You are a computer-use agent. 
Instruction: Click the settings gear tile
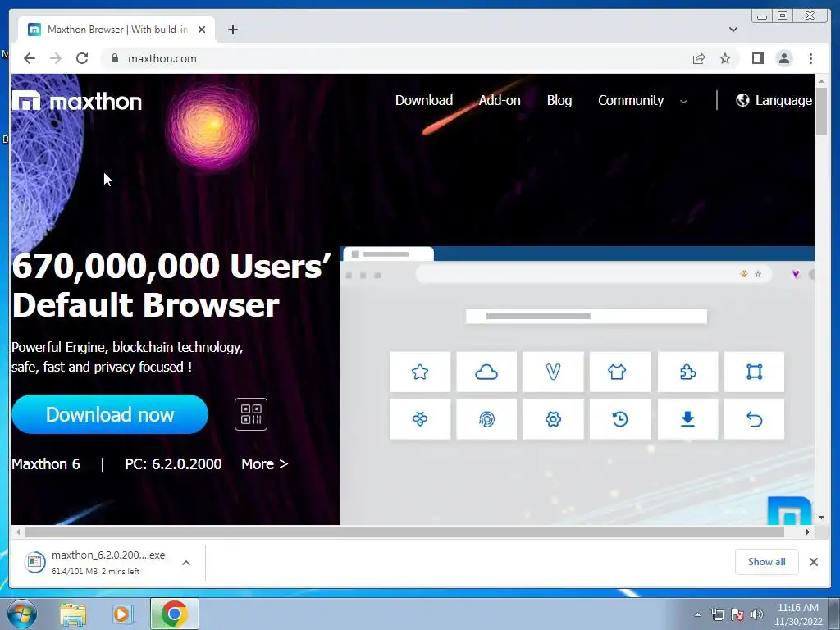553,419
